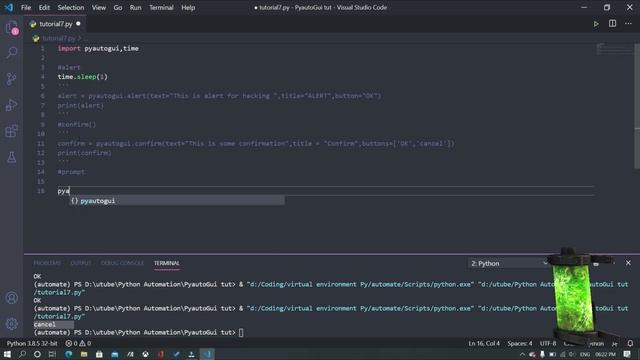Screen dimensions: 640x360
Task: Open notifications bell in status bar
Action: [x=630, y=343]
